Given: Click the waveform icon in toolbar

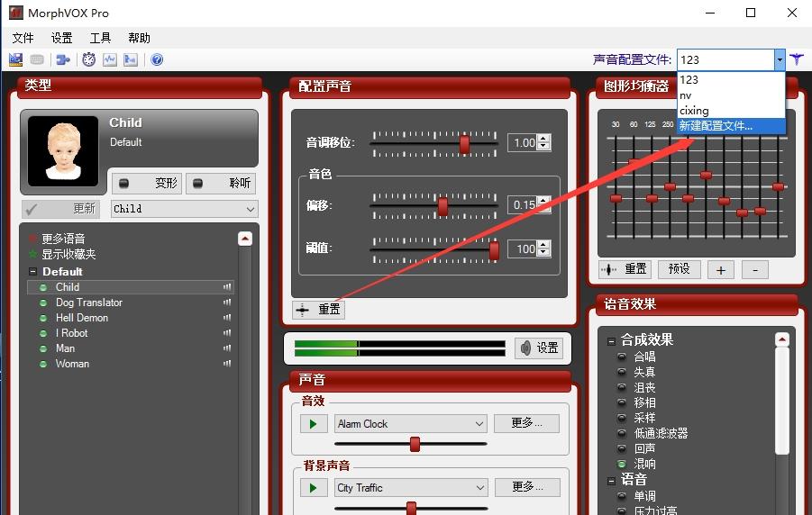Looking at the screenshot, I should tap(110, 59).
